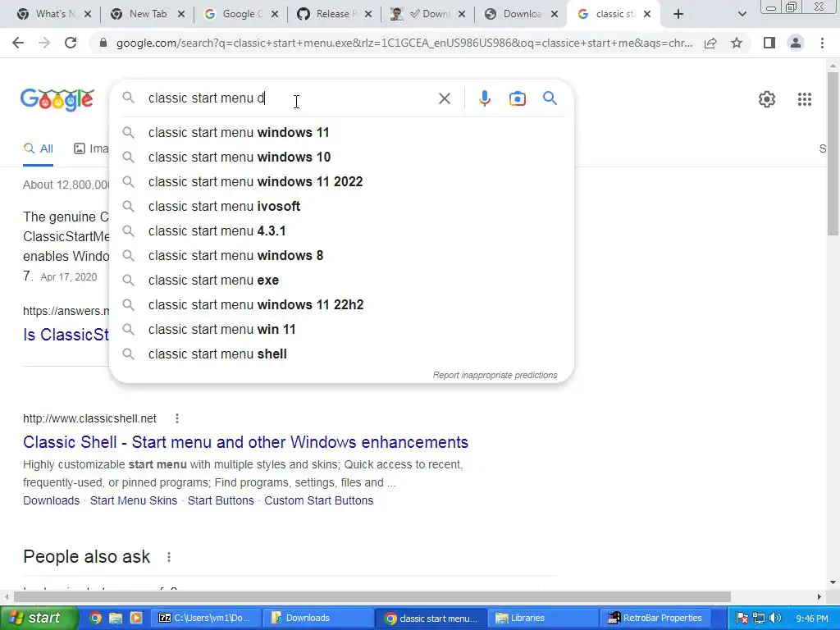
Task: Open the Chrome three-dot menu
Action: (x=822, y=43)
